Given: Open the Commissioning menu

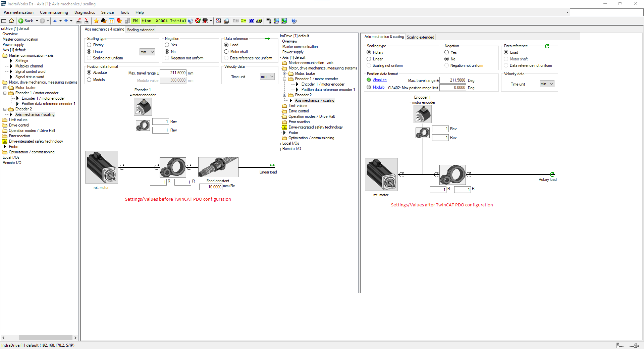Looking at the screenshot, I should (54, 12).
